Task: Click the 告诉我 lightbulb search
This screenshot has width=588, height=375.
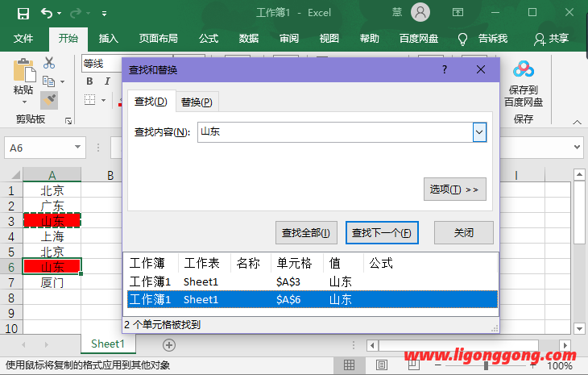Action: pyautogui.click(x=483, y=38)
